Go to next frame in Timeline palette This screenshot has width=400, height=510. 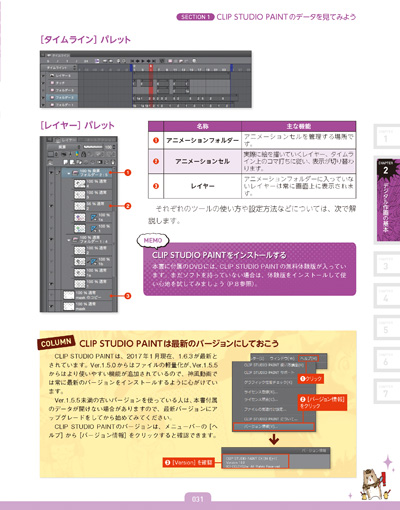(x=148, y=61)
